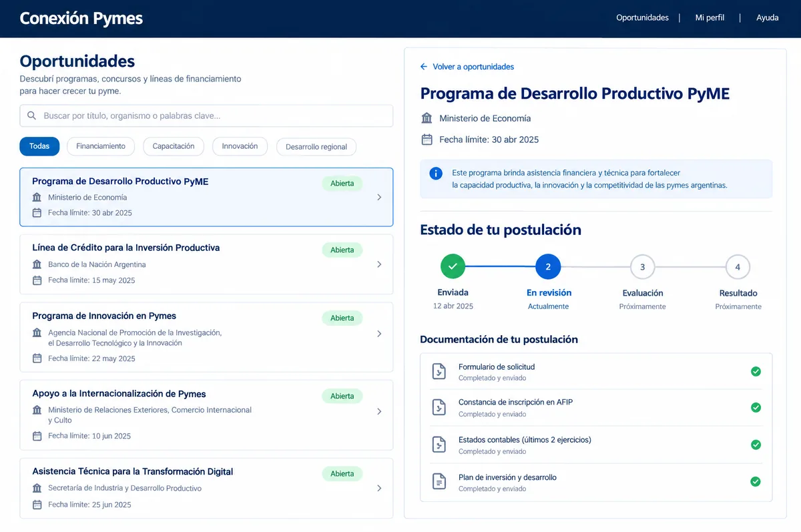Click the green check for Constancia de inscripción en AFIP
801x532 pixels.
coord(756,407)
